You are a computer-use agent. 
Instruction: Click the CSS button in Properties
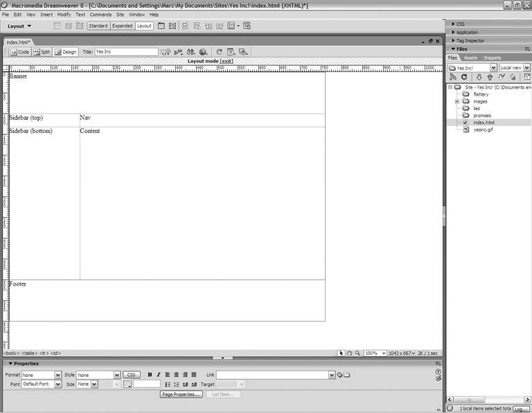[x=132, y=375]
